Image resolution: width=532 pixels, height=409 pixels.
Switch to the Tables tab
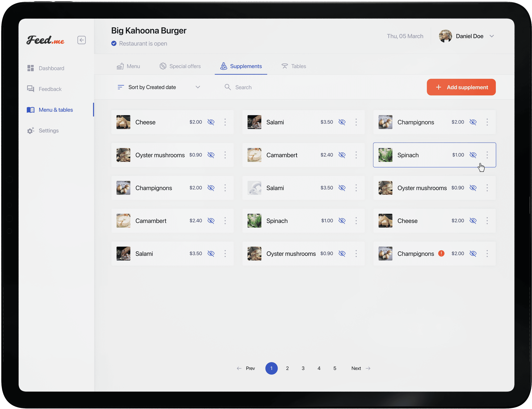(x=293, y=66)
